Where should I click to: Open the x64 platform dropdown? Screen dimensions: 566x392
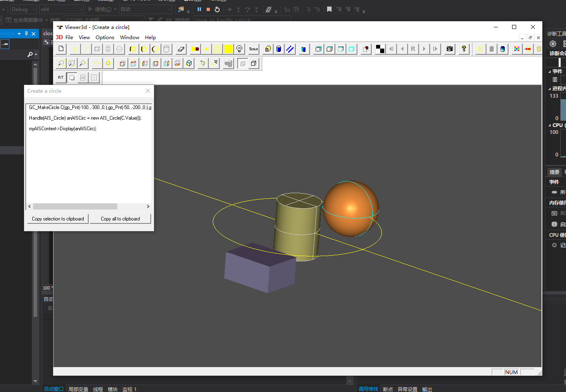(61, 9)
